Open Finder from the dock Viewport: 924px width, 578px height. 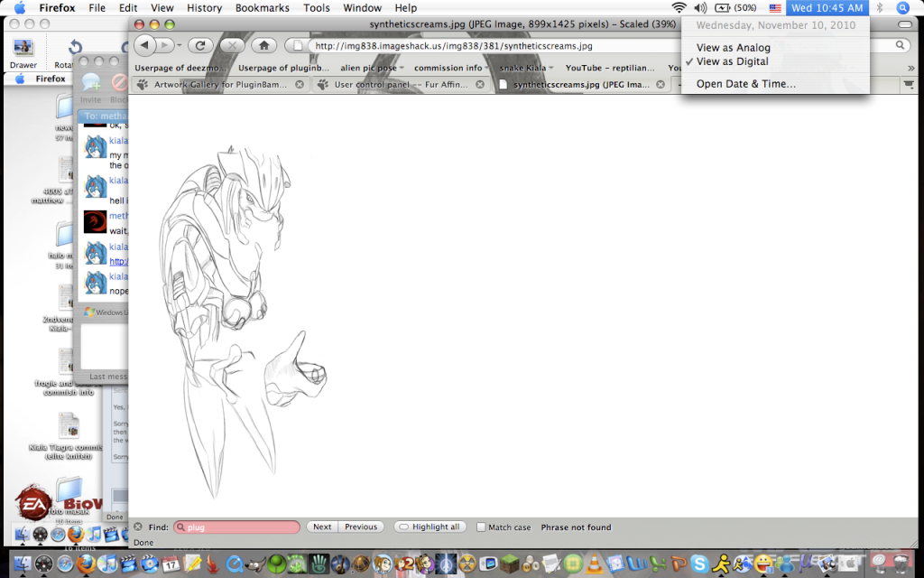coord(23,564)
